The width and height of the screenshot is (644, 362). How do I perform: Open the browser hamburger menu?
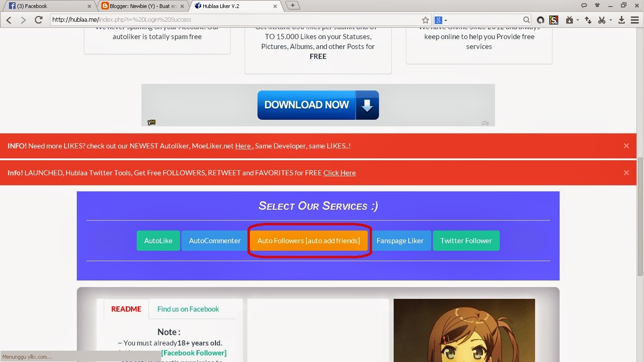[x=635, y=20]
